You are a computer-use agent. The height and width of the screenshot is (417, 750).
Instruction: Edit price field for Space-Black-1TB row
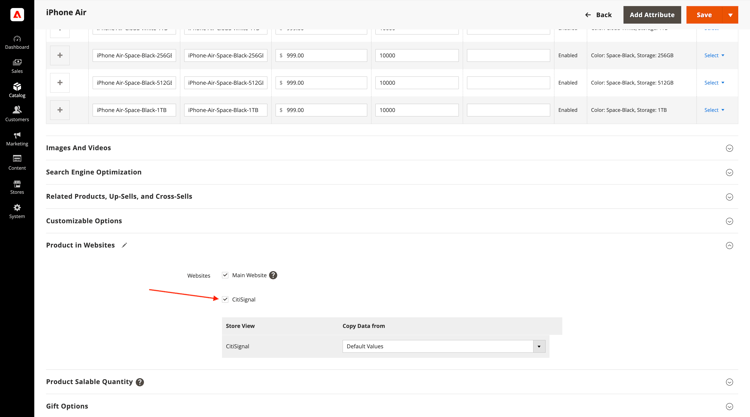(321, 110)
